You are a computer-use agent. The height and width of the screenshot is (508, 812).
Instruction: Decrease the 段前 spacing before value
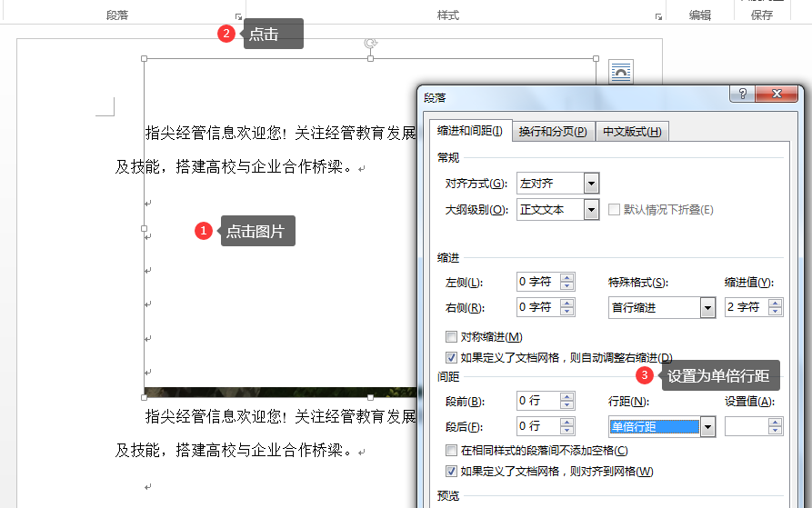tap(567, 404)
